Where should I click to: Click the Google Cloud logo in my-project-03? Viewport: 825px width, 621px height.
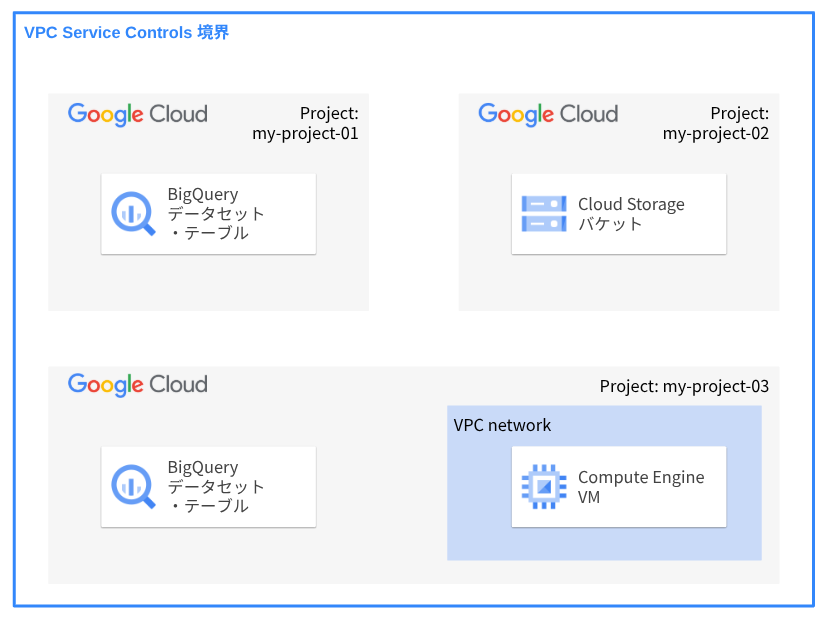138,385
